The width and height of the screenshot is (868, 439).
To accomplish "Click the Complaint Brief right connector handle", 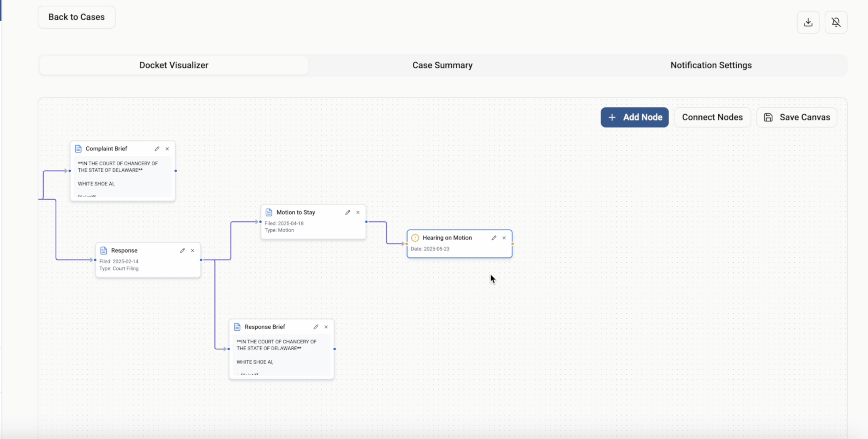I will coord(176,171).
